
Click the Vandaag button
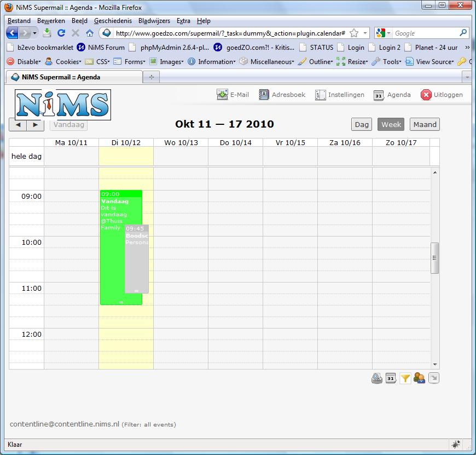[68, 124]
